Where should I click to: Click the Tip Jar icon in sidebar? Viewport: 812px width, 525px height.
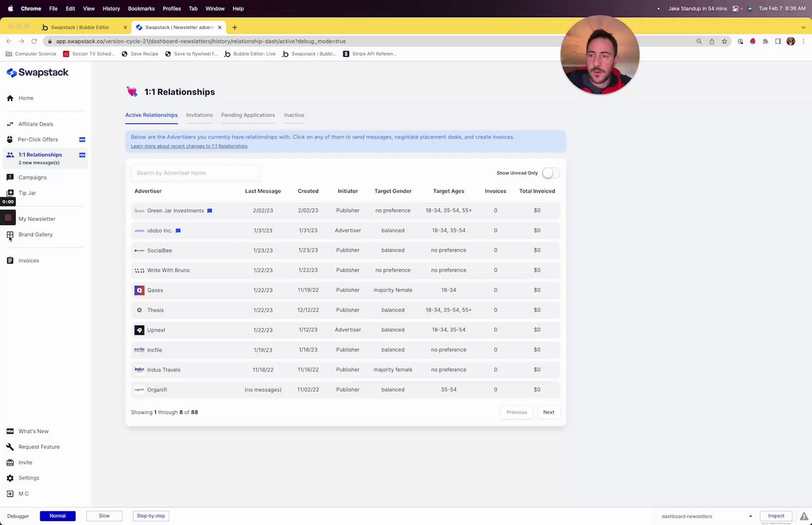tap(10, 193)
